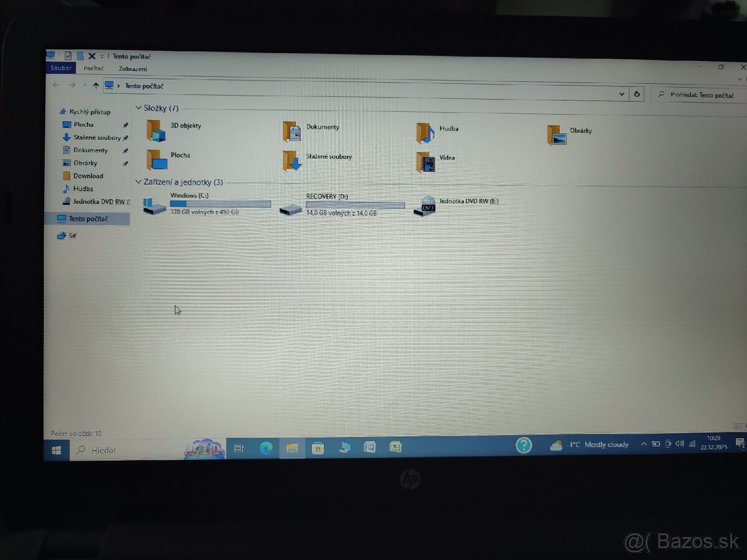Collapse the Zařízení a jednotky section

click(138, 182)
